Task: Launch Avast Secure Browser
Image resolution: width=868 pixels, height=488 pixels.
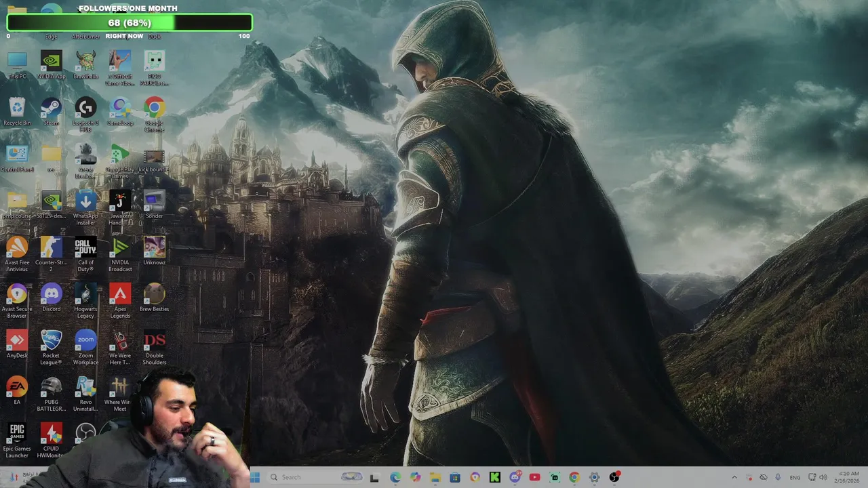Action: pos(17,302)
